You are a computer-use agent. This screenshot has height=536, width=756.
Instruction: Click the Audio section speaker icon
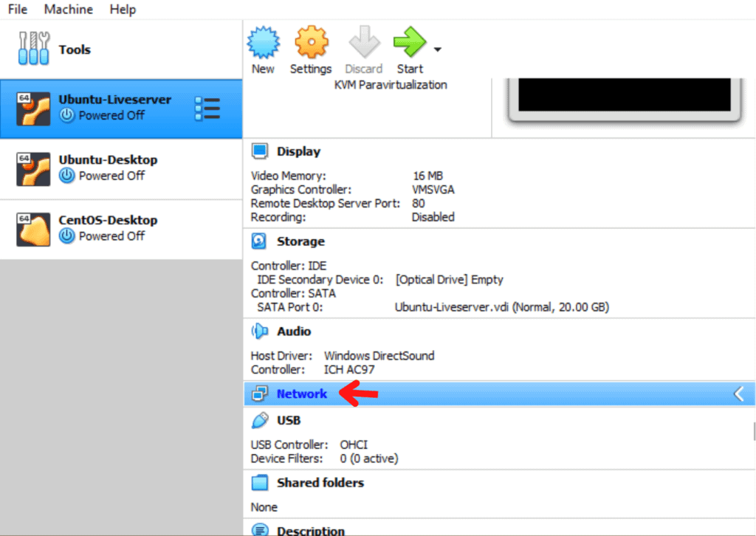coord(258,331)
